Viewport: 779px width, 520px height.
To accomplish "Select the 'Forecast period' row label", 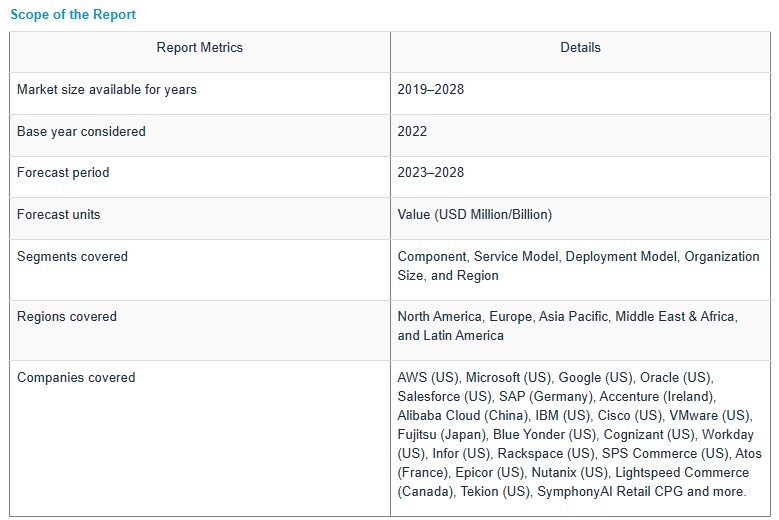I will [x=63, y=172].
